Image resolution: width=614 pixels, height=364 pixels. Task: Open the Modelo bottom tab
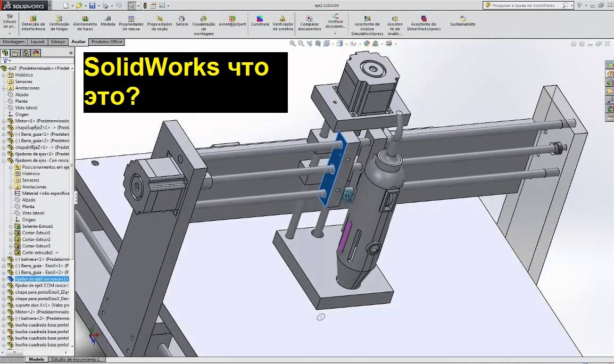tap(37, 359)
